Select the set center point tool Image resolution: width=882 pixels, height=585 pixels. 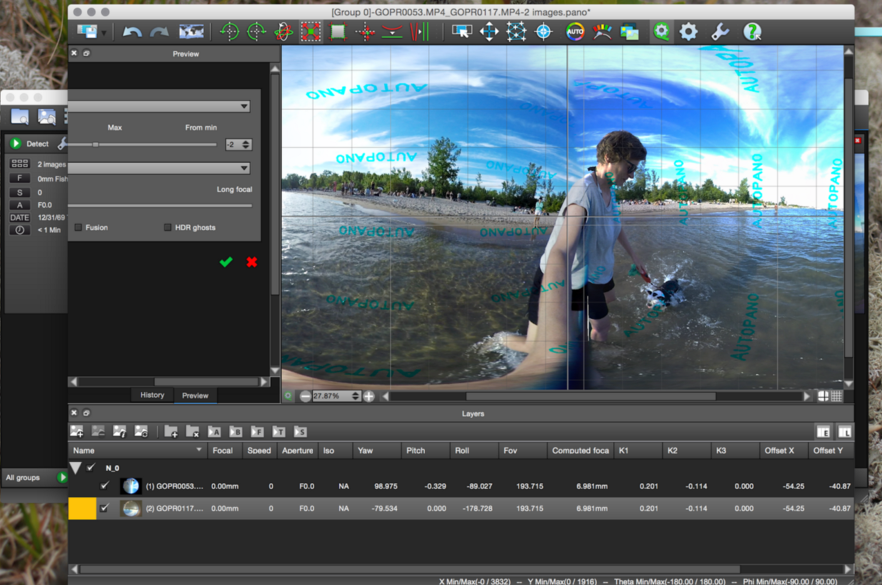coord(365,32)
